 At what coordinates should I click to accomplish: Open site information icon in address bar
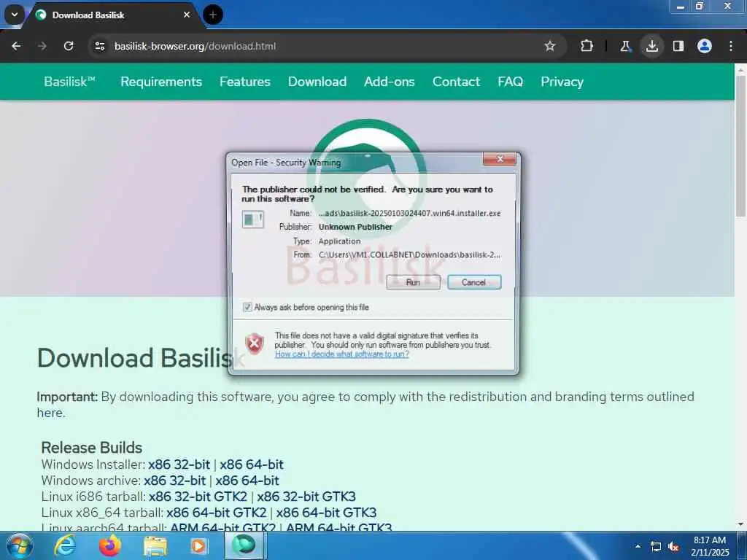coord(100,46)
